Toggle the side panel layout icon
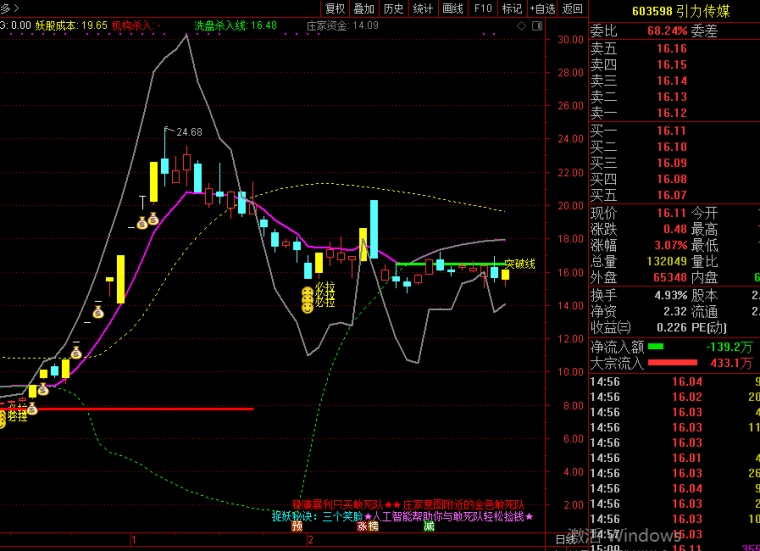This screenshot has width=760, height=551. point(537,26)
